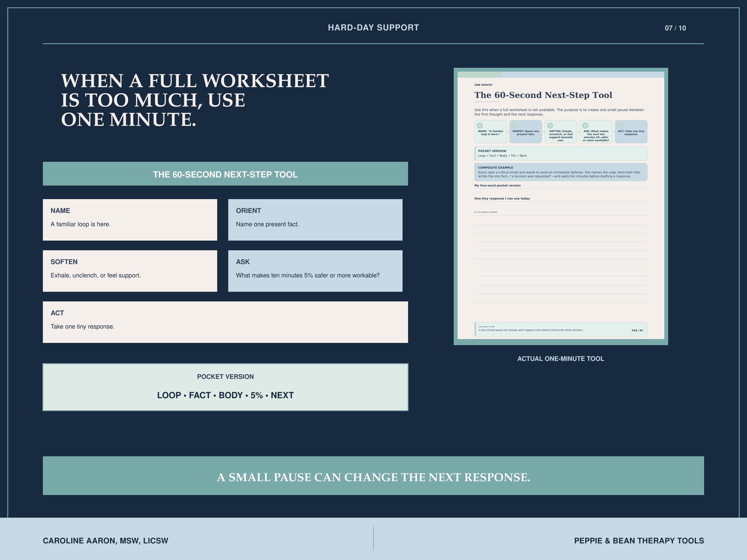
Task: Select the SOFTEN card heading
Action: coord(64,262)
